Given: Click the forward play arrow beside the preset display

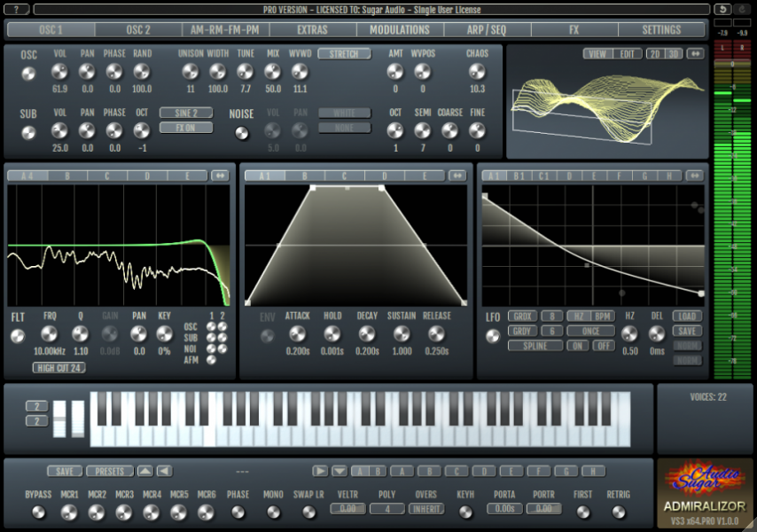Looking at the screenshot, I should [320, 471].
